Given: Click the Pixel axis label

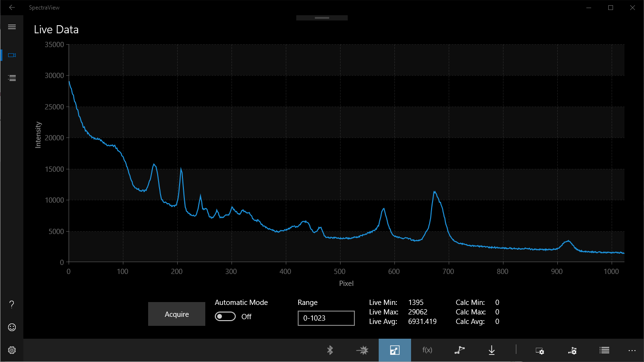Looking at the screenshot, I should pos(346,284).
